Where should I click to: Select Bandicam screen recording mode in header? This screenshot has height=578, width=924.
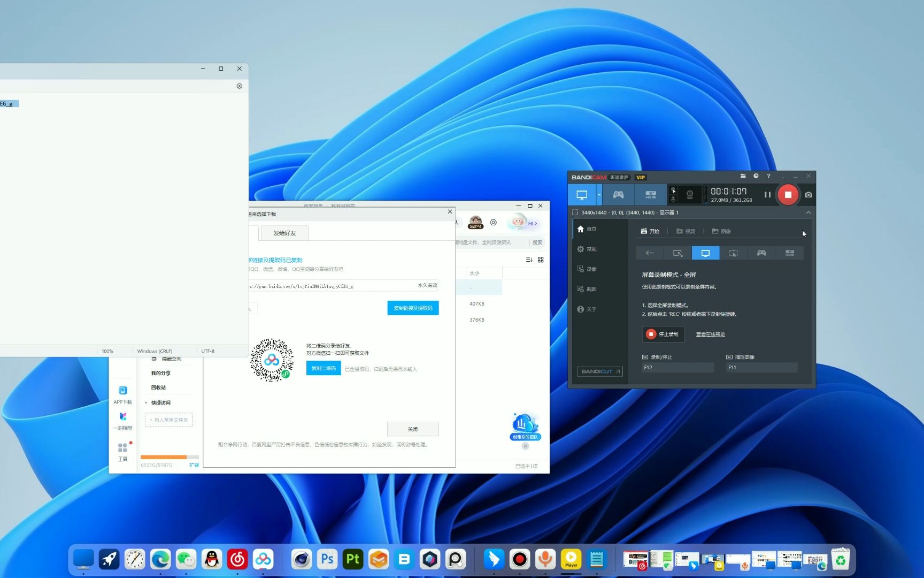click(x=582, y=195)
